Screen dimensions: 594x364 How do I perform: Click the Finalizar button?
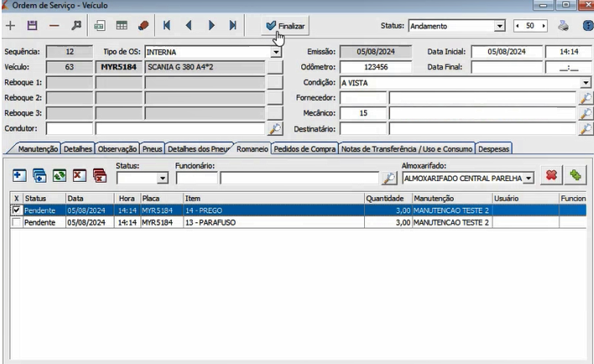[285, 26]
